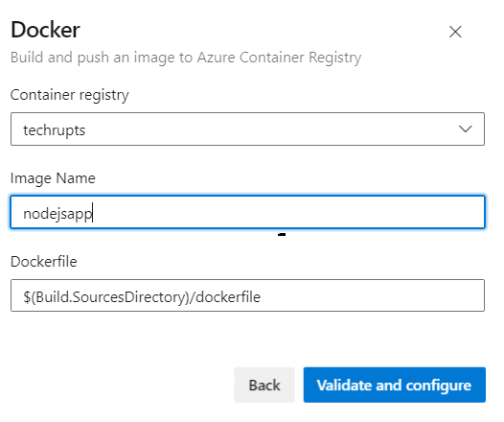Place cursor on the nodejsapp text
This screenshot has width=504, height=422.
[57, 214]
